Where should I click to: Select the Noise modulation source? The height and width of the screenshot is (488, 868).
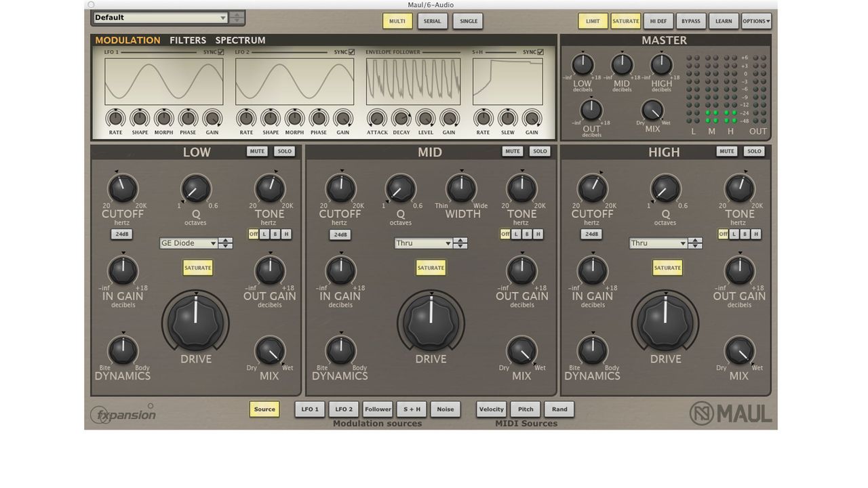click(446, 409)
